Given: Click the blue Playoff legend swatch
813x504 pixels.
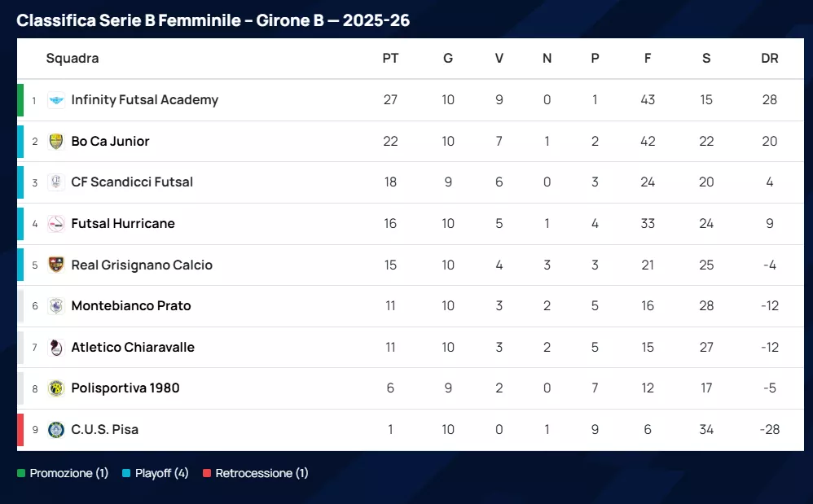Looking at the screenshot, I should click(x=126, y=473).
